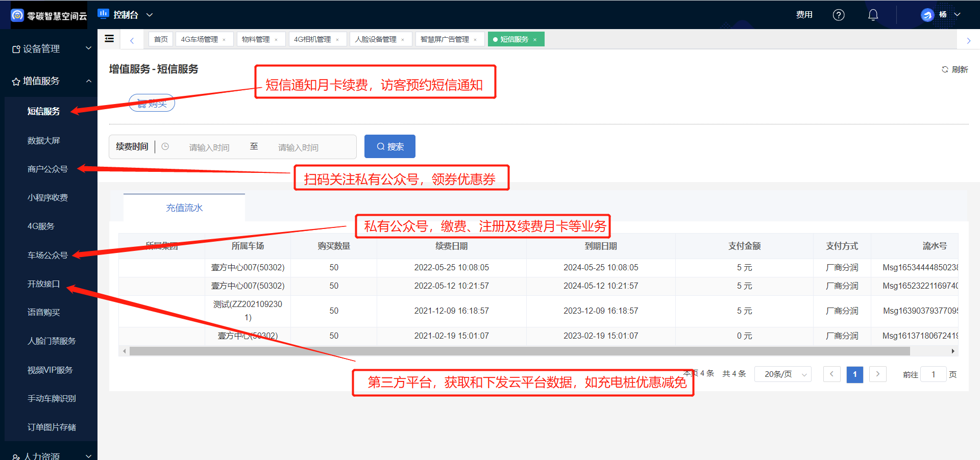The width and height of the screenshot is (980, 460).
Task: Select 短信服务 in sidebar
Action: tap(43, 111)
